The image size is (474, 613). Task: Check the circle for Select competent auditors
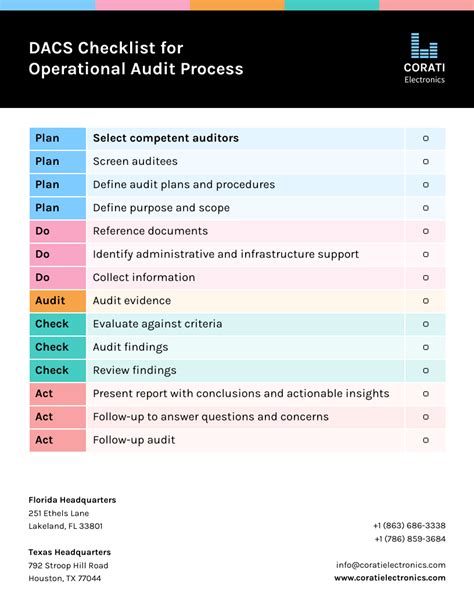click(x=426, y=138)
